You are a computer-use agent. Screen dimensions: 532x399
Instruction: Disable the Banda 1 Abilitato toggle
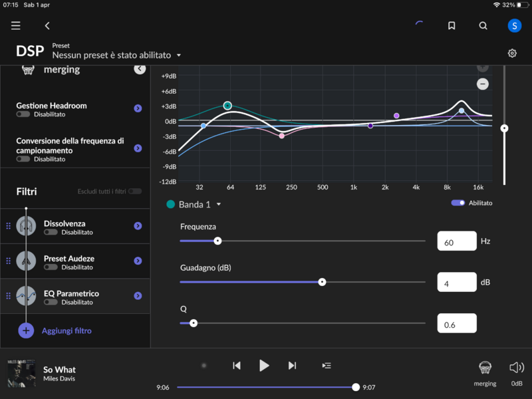pyautogui.click(x=458, y=203)
